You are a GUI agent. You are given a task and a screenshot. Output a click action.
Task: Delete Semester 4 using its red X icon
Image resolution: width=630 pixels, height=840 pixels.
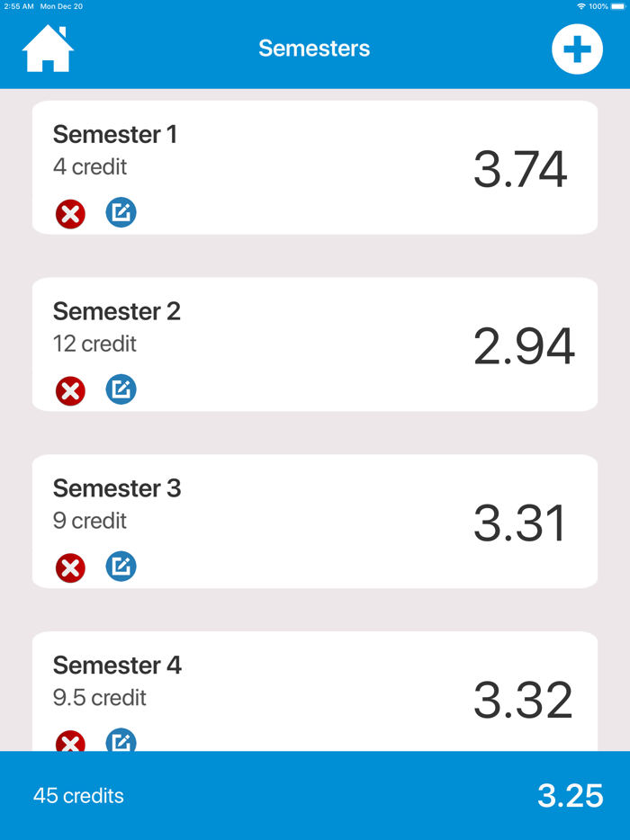(70, 744)
